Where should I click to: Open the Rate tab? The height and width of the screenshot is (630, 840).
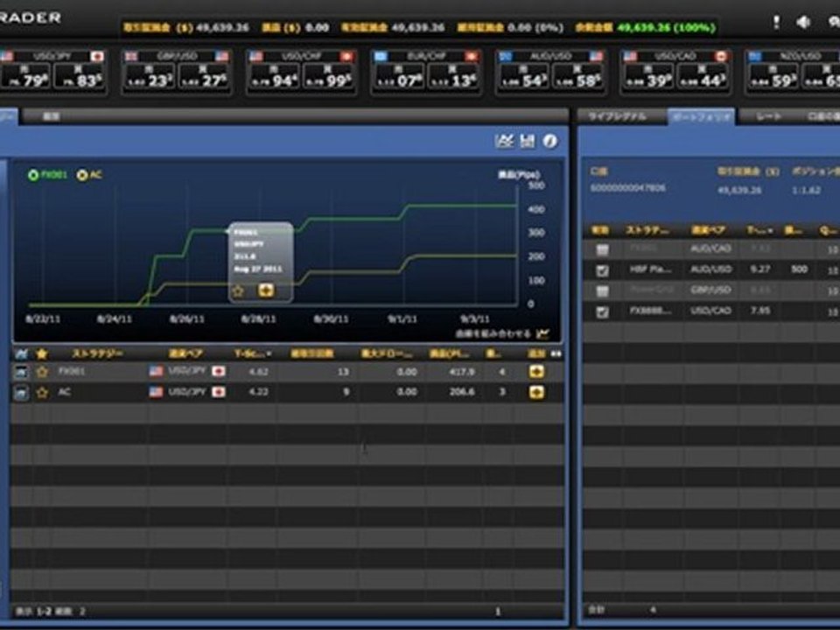pos(768,116)
